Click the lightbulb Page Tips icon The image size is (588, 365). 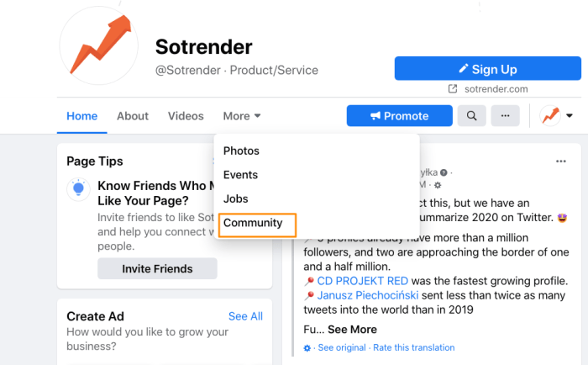pyautogui.click(x=78, y=189)
